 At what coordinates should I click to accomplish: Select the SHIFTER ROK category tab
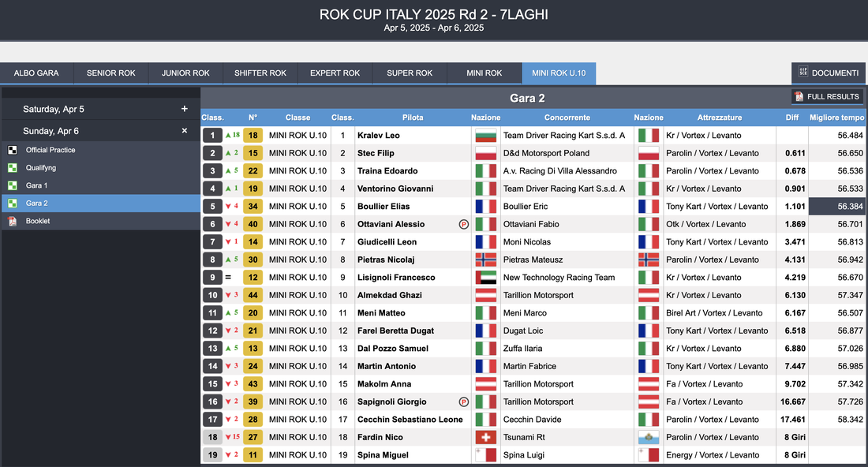[260, 73]
